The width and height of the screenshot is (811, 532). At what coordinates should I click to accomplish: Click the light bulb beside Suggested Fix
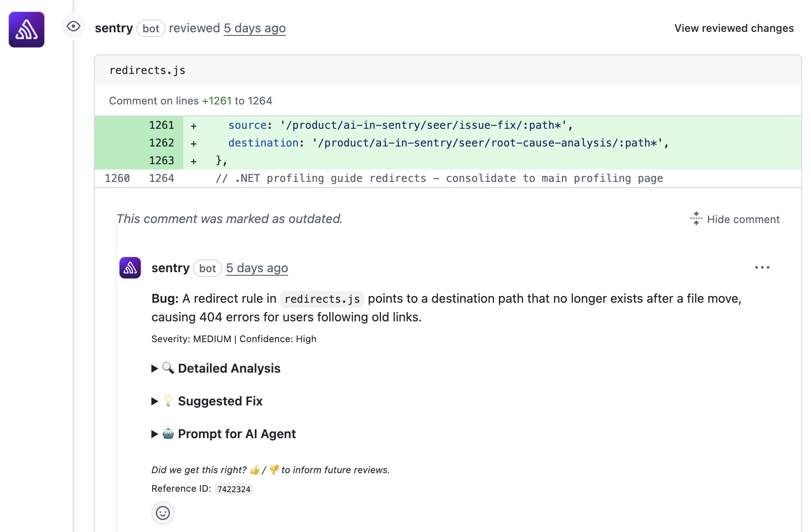167,401
